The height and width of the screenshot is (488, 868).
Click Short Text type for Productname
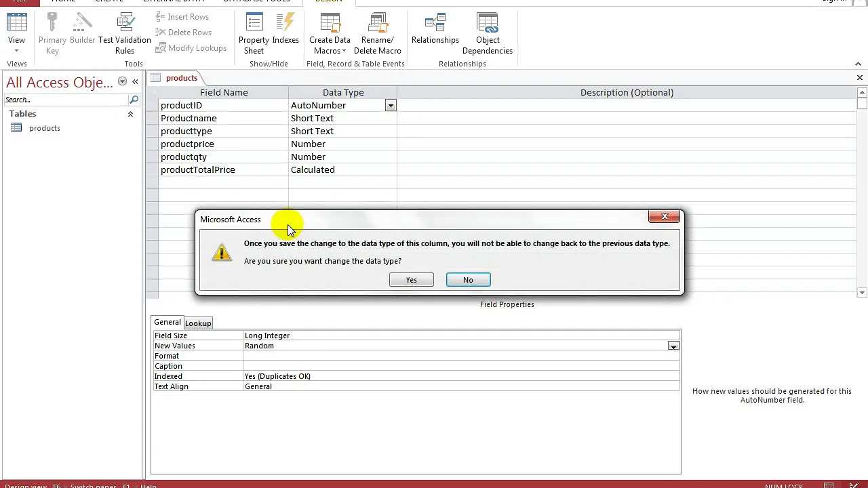[342, 118]
